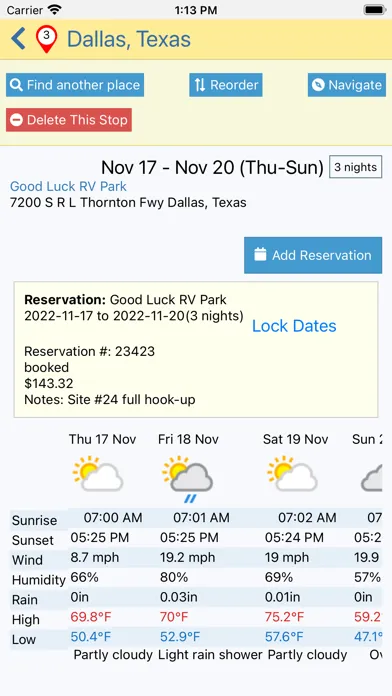392x696 pixels.
Task: Tap Sunday's overcast cloud icon
Action: [x=372, y=477]
